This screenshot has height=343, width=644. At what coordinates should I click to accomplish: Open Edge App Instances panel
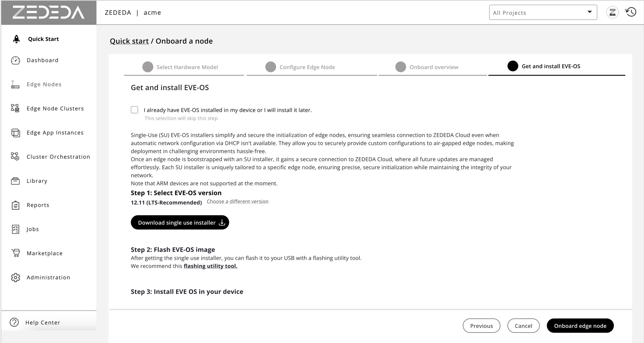pyautogui.click(x=15, y=133)
